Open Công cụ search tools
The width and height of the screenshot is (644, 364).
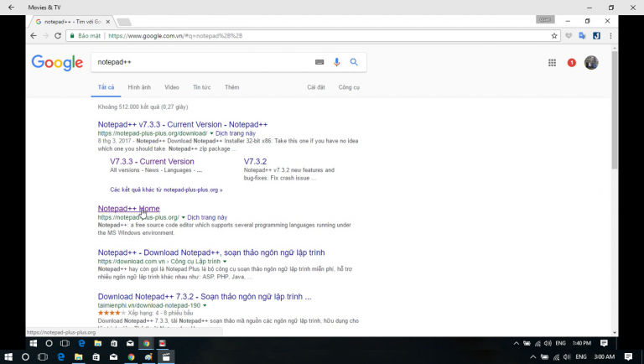pos(349,87)
